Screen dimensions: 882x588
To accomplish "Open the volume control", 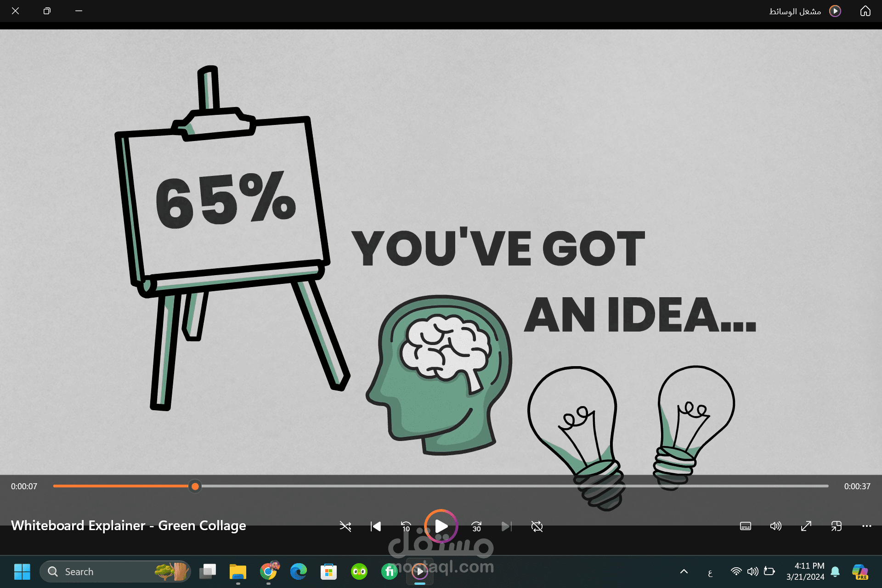I will [775, 526].
